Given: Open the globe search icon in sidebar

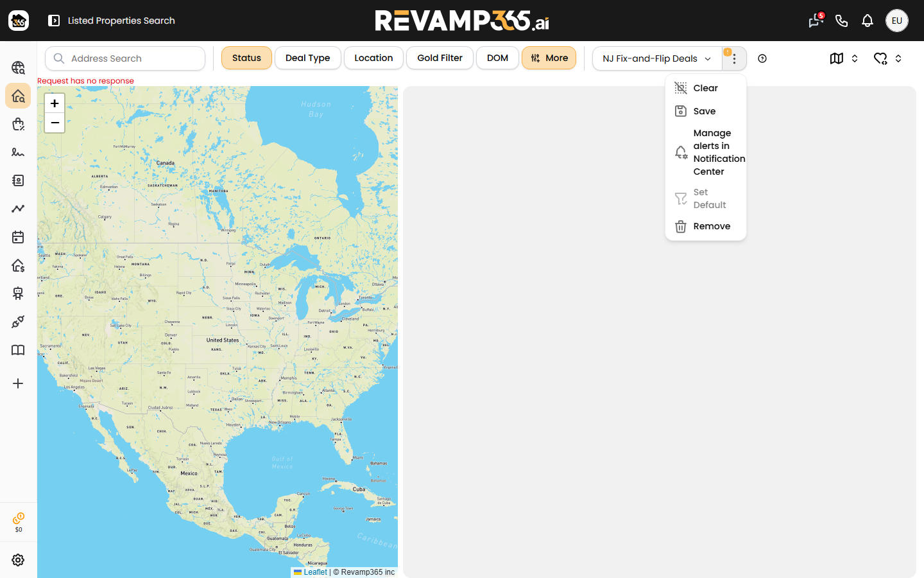Looking at the screenshot, I should 18,67.
